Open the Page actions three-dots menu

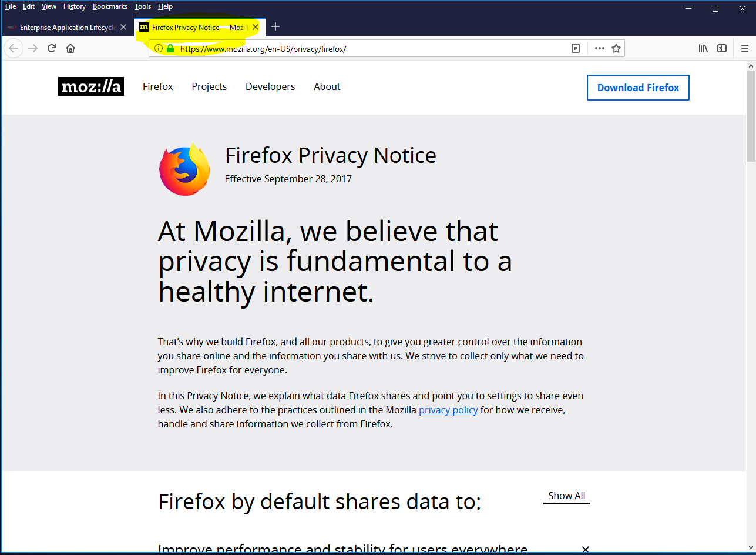coord(599,48)
